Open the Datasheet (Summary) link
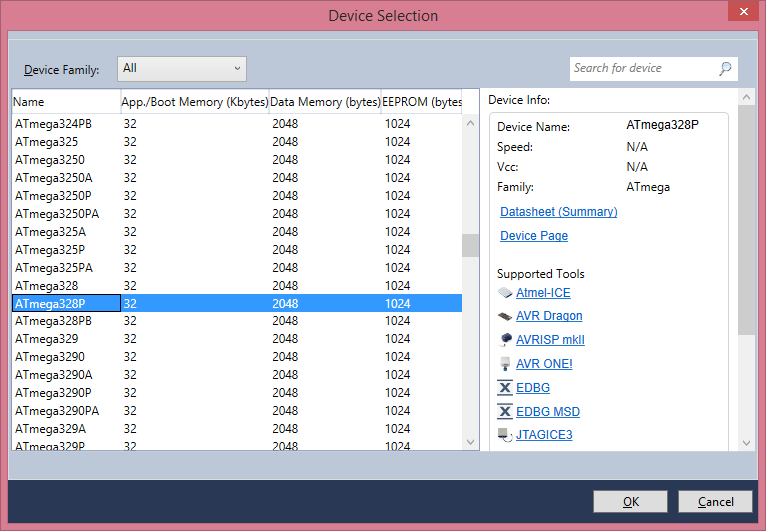Screen dimensions: 766x531 pos(558,212)
